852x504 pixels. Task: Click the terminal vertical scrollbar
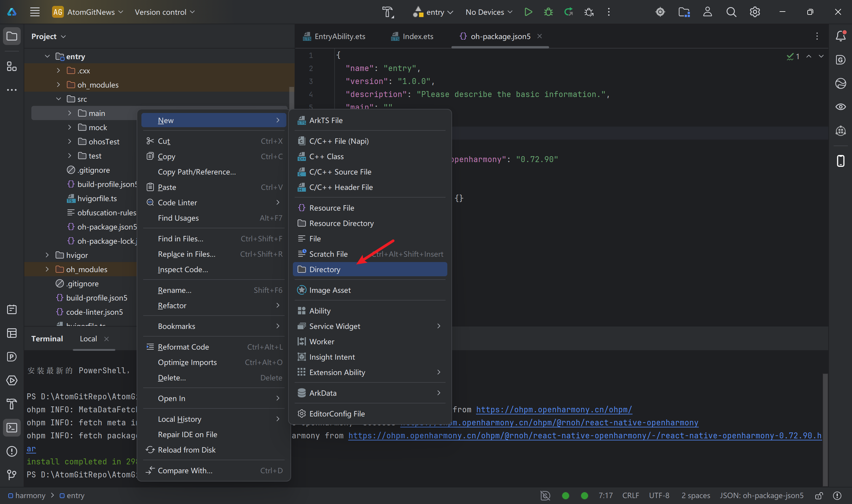825,429
